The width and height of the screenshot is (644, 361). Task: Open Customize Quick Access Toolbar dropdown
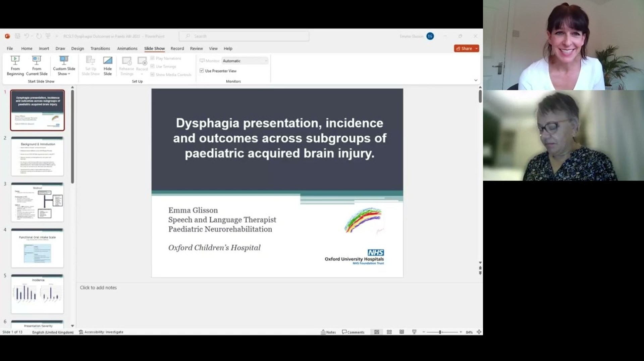click(57, 36)
